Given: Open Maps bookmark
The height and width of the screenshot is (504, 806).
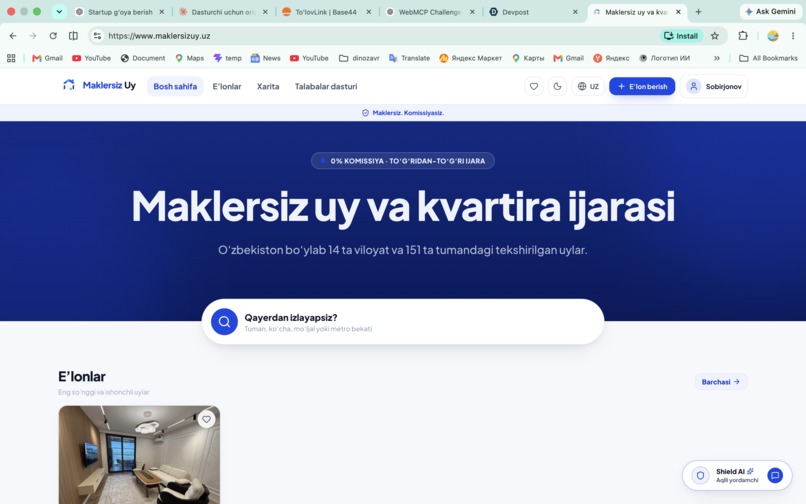Looking at the screenshot, I should pyautogui.click(x=190, y=58).
